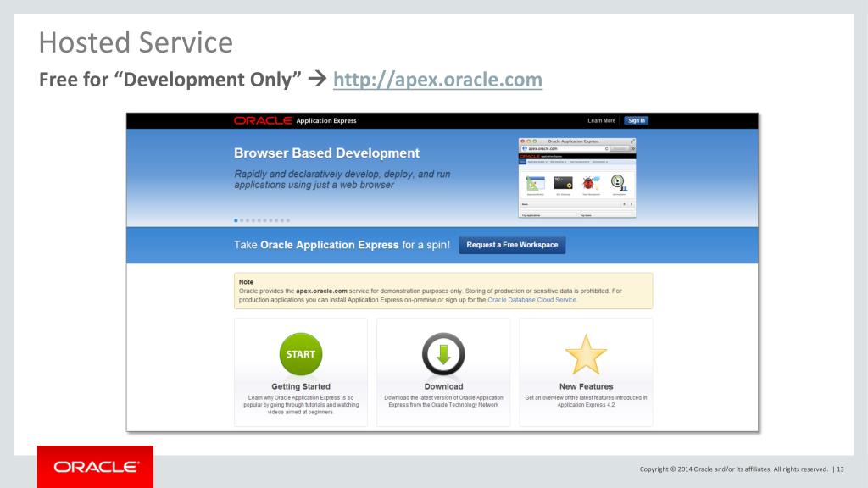The image size is (868, 488).
Task: Click the browser window preview thumbnail
Action: (576, 178)
